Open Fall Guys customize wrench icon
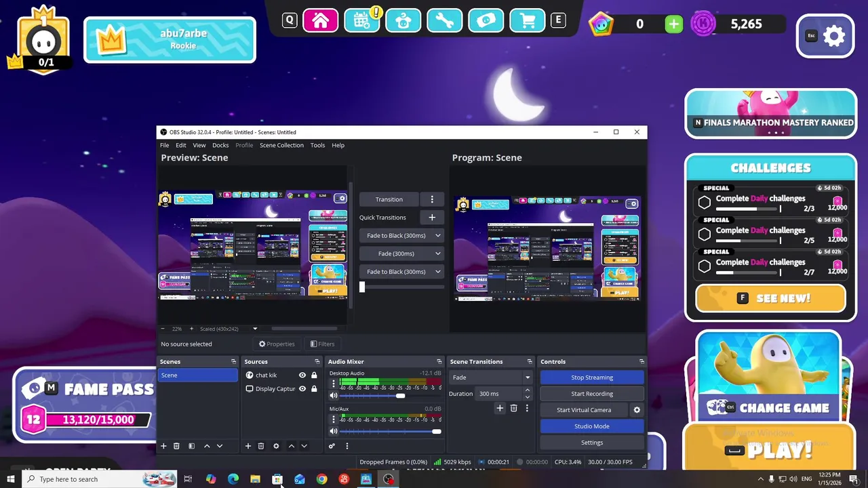This screenshot has width=868, height=488. (444, 21)
